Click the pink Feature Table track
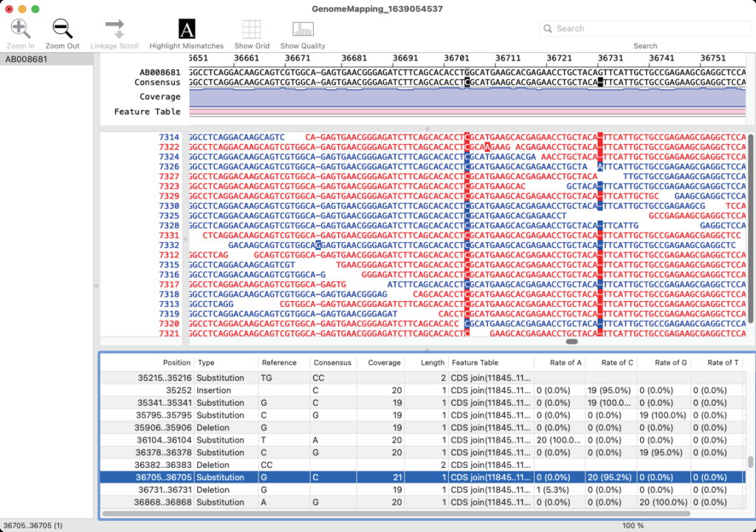Image resolution: width=756 pixels, height=532 pixels. [x=467, y=112]
